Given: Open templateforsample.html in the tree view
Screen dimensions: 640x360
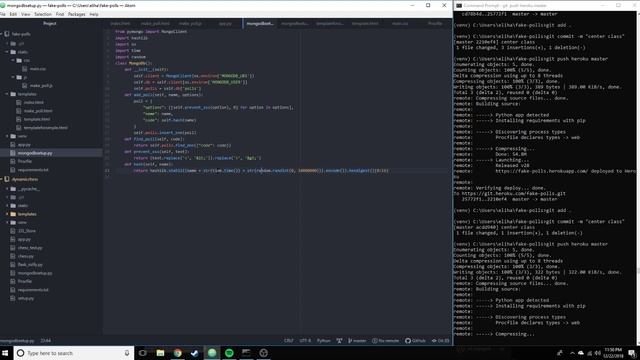Looking at the screenshot, I should pyautogui.click(x=46, y=128).
